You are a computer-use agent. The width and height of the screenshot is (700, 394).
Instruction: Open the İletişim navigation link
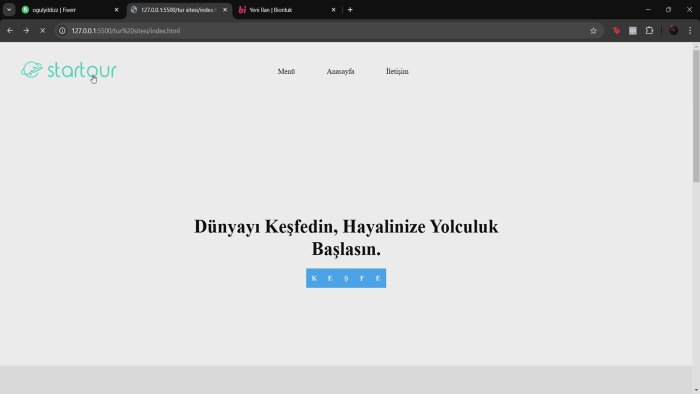pos(397,71)
